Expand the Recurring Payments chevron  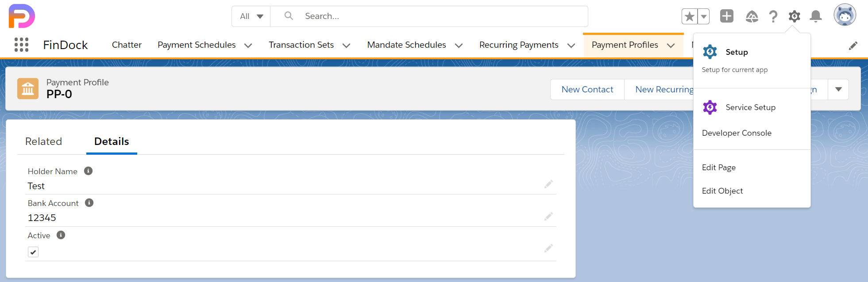click(x=572, y=45)
